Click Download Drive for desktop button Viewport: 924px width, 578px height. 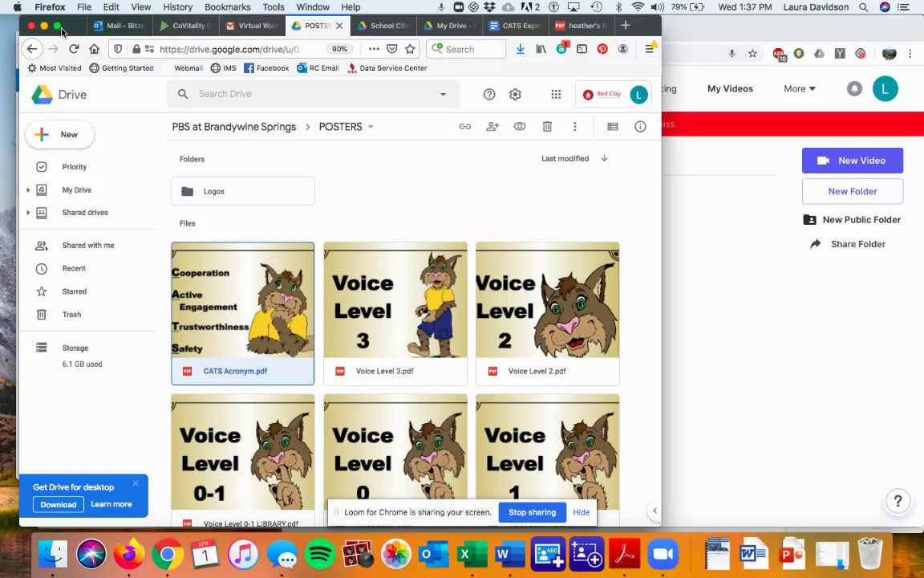tap(59, 504)
